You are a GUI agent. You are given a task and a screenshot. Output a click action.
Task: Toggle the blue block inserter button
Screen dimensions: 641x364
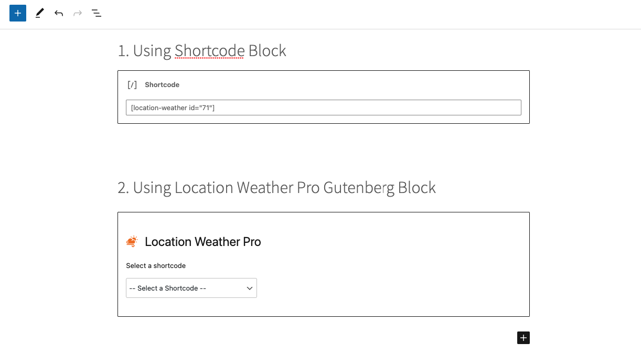click(18, 13)
